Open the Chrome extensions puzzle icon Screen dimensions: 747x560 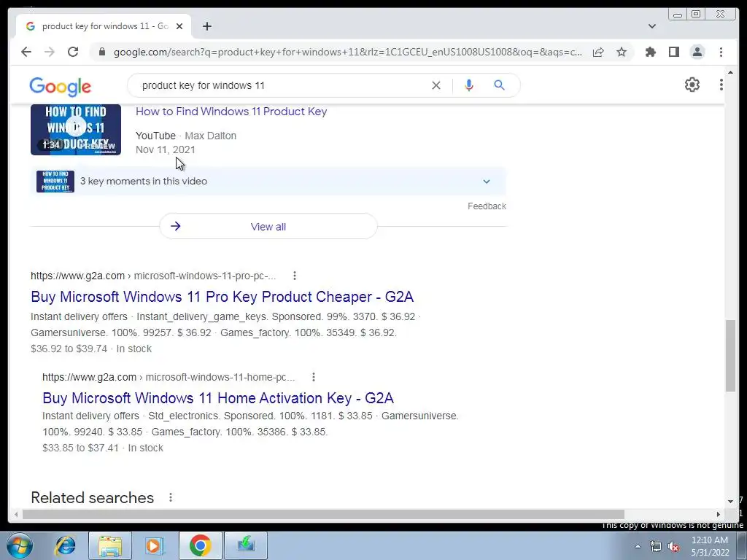tap(650, 52)
